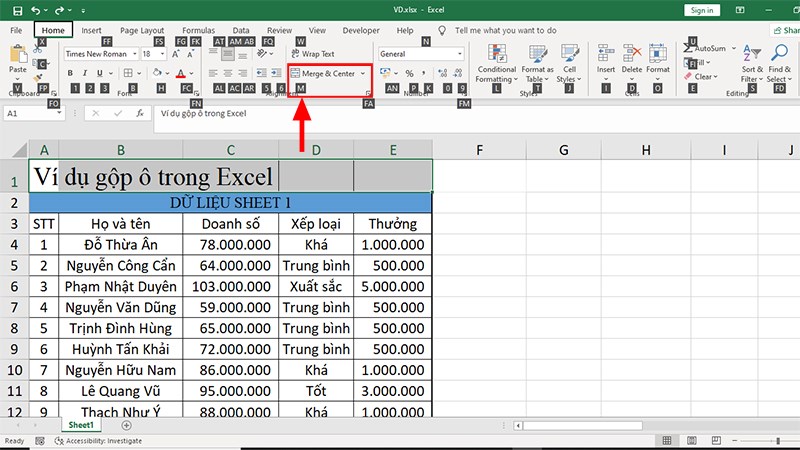Toggle Align Left
Image resolution: width=800 pixels, height=450 pixels.
[x=213, y=73]
